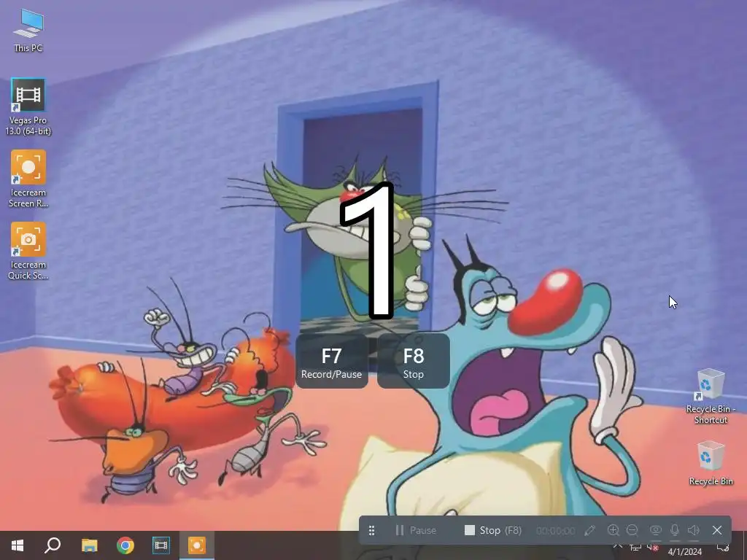Stop the recording with Stop (F8) button

(x=493, y=530)
